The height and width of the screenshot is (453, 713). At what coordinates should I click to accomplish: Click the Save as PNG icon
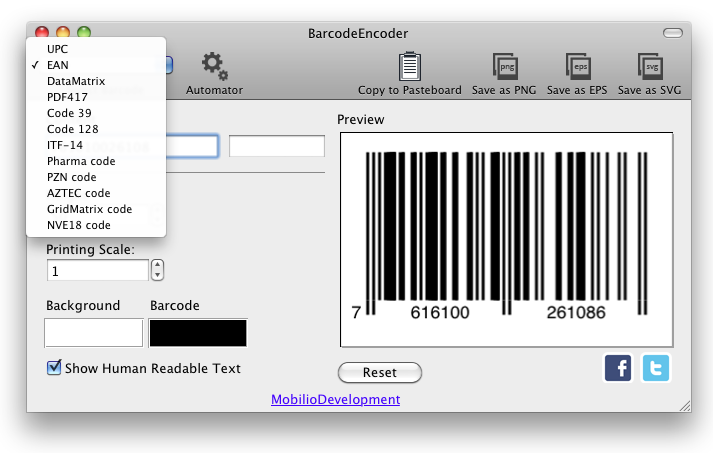point(505,66)
